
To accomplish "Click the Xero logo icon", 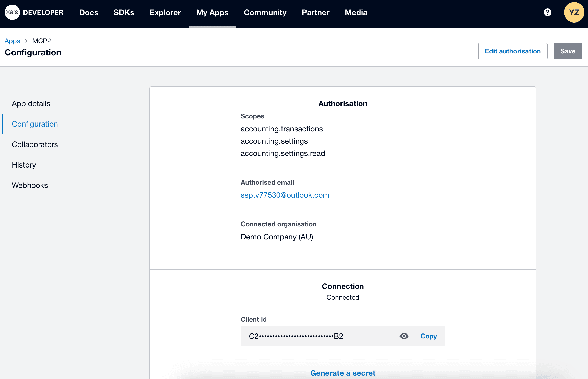I will tap(12, 12).
